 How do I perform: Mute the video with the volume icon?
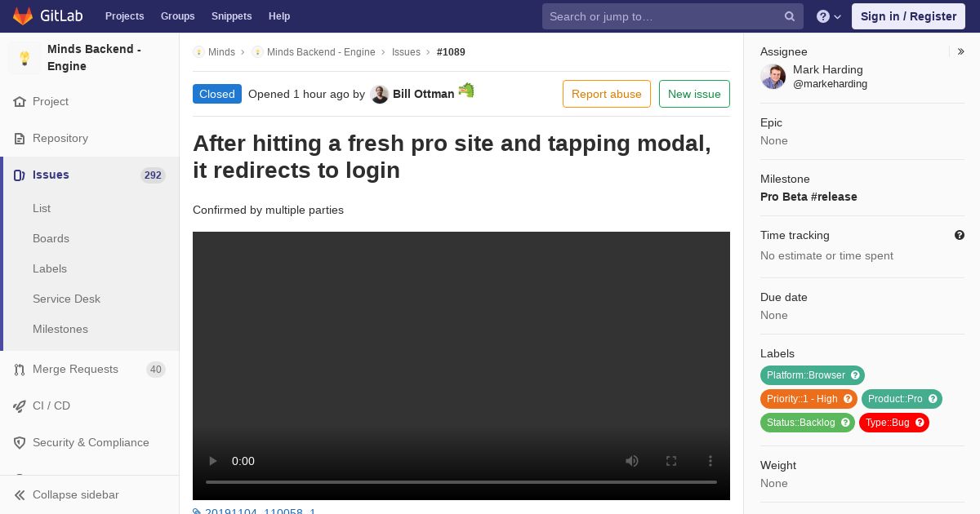tap(632, 461)
